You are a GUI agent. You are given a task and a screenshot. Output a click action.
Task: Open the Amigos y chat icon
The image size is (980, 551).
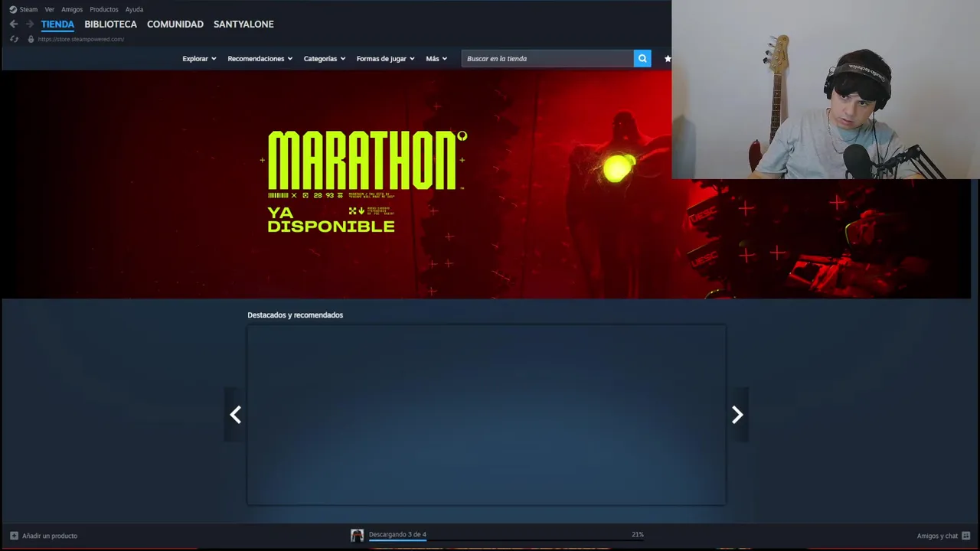[x=965, y=536]
